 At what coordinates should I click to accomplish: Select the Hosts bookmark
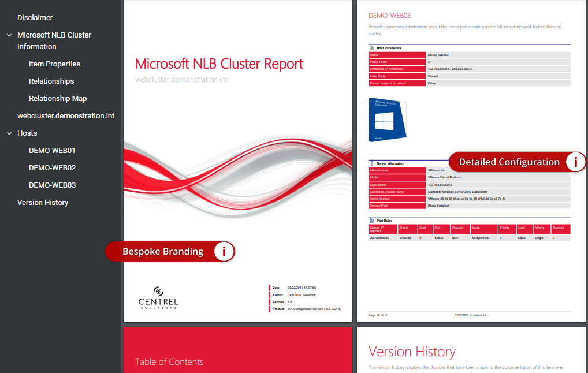coord(27,133)
